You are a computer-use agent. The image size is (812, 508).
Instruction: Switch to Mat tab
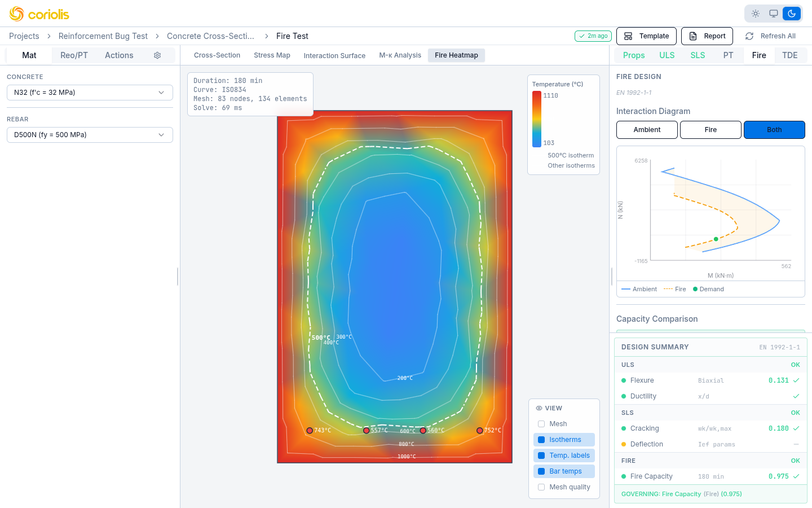coord(29,55)
